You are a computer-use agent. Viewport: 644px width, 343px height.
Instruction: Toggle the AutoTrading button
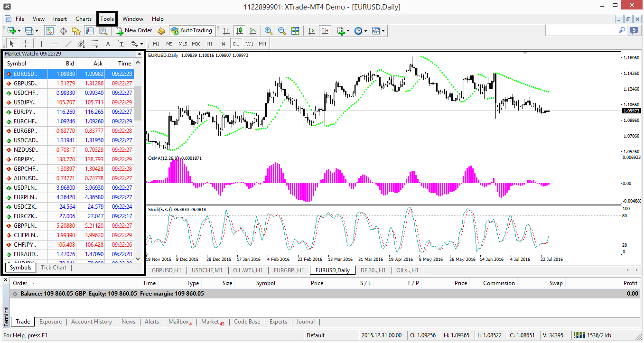tap(192, 31)
